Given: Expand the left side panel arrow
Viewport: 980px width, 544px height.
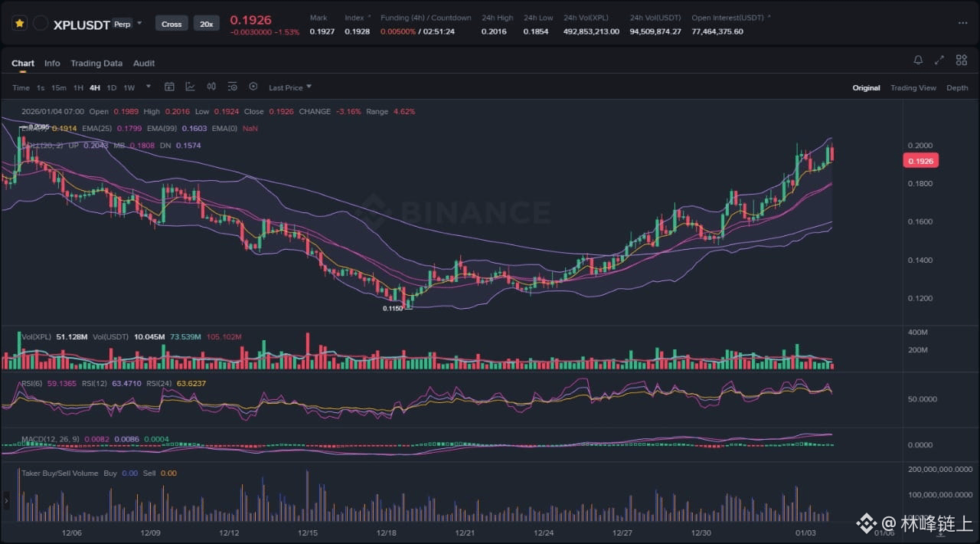Looking at the screenshot, I should [x=6, y=501].
